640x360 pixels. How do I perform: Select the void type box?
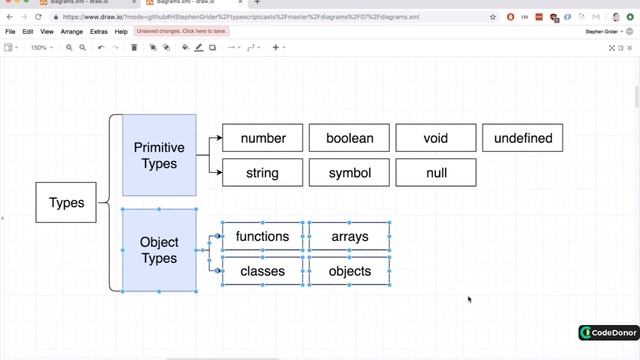(436, 138)
